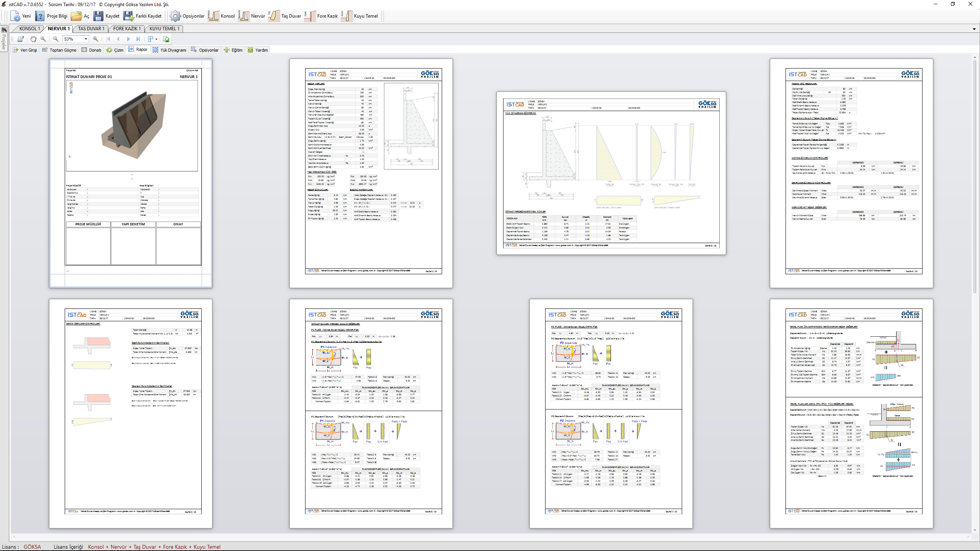Click the print report icon
Viewport: 980px width, 551px height.
(21, 39)
